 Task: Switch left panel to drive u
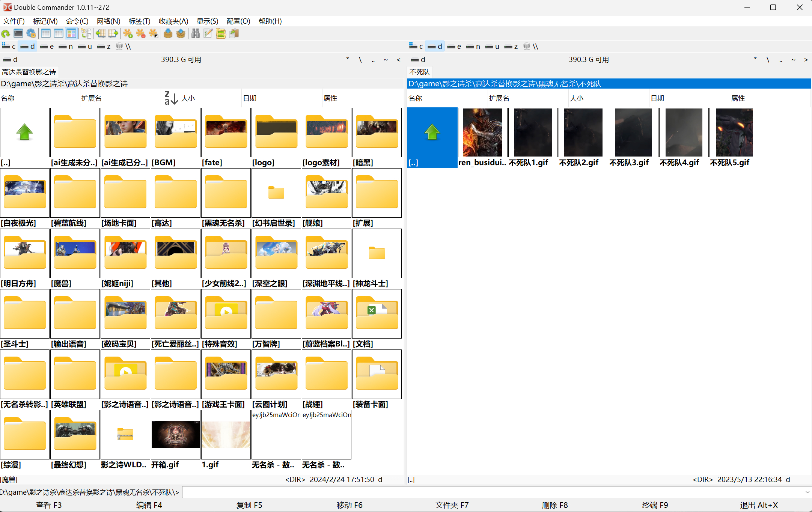click(85, 47)
